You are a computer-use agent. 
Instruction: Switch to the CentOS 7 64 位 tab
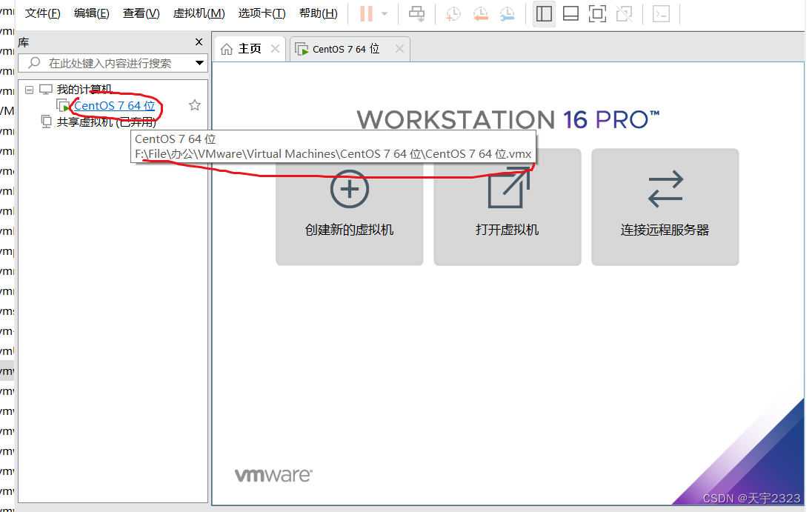tap(345, 49)
